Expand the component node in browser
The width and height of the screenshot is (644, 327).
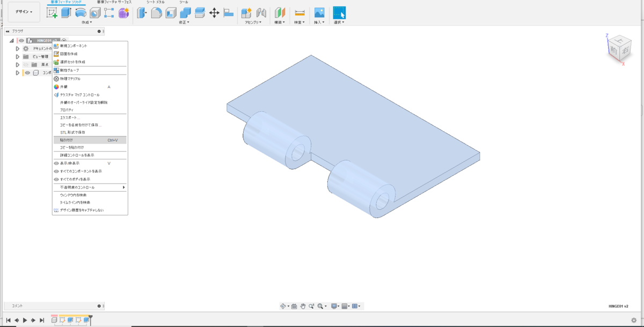click(x=17, y=72)
